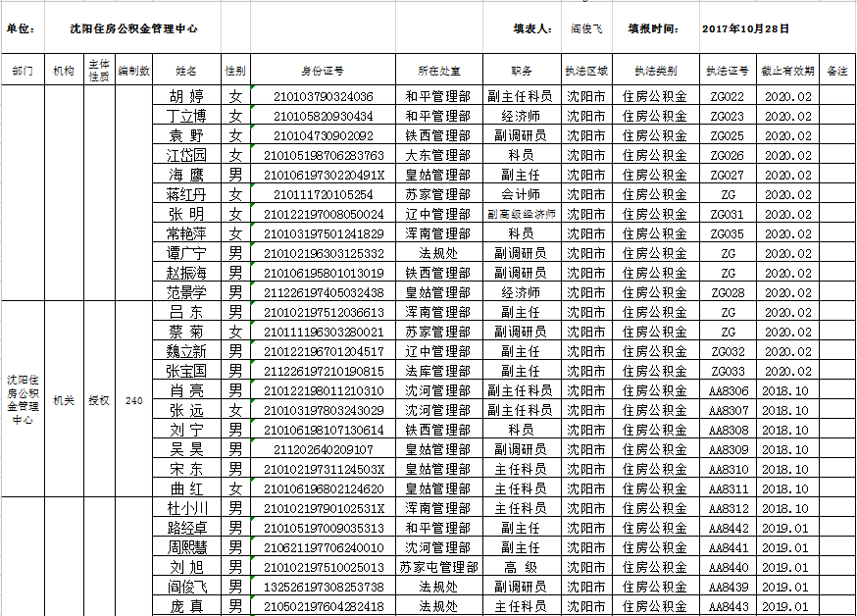The height and width of the screenshot is (616, 857).
Task: Select the 填表人 value 阎俊飞 in the header
Action: [x=586, y=29]
